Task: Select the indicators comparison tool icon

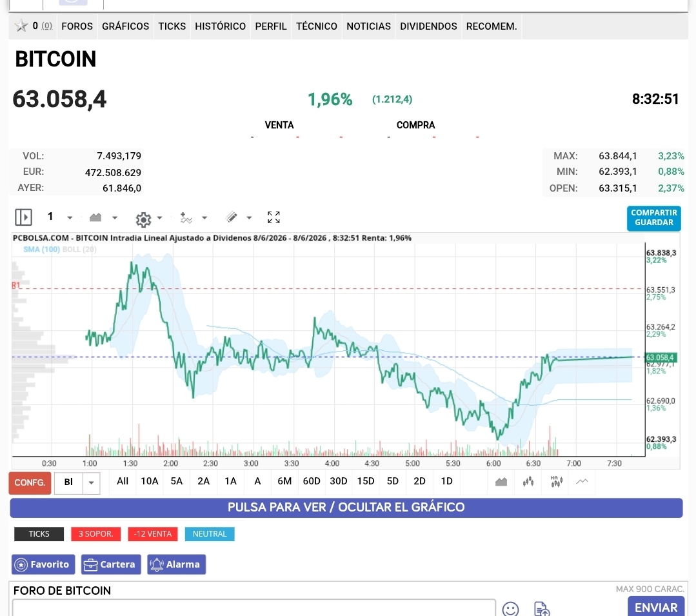Action: [x=186, y=218]
